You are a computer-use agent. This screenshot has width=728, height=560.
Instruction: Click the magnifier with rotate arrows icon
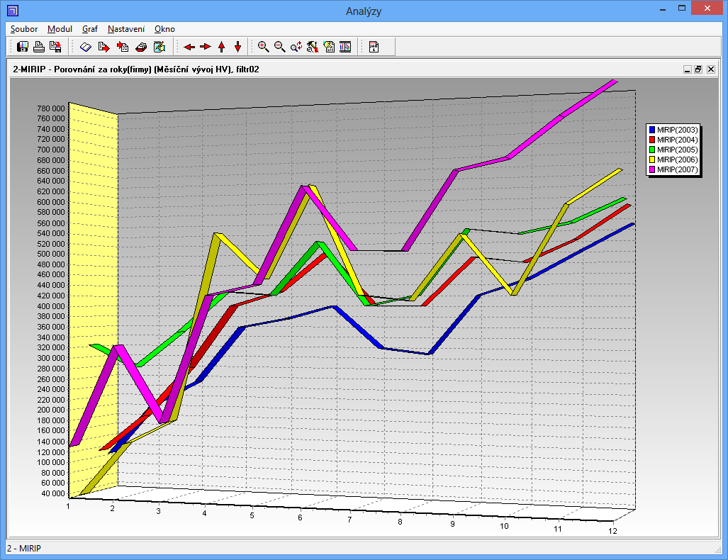(x=296, y=47)
